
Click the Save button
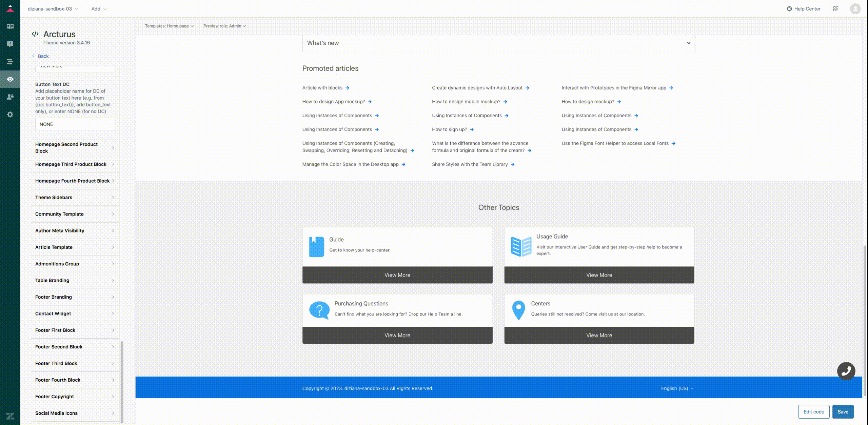(843, 412)
